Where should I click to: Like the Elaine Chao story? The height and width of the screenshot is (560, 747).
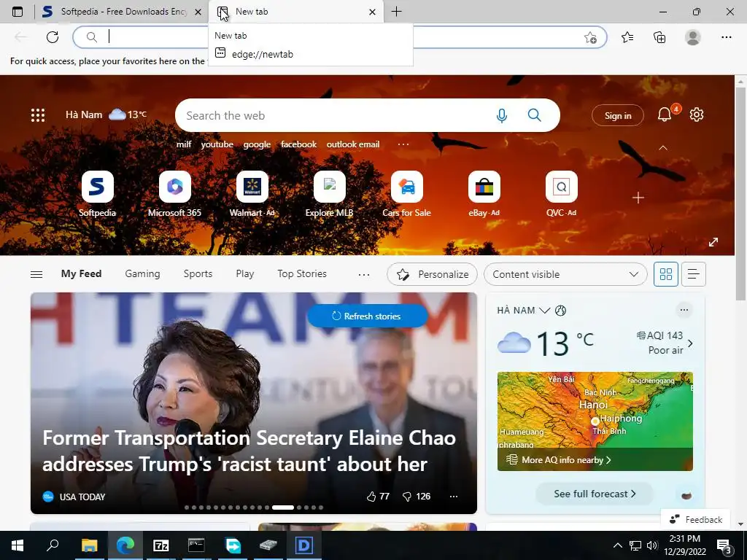[379, 496]
